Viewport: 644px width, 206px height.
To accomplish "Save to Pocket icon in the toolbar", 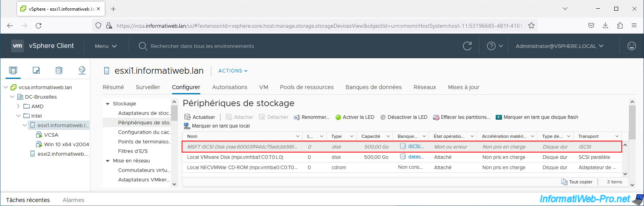I will coord(591,25).
